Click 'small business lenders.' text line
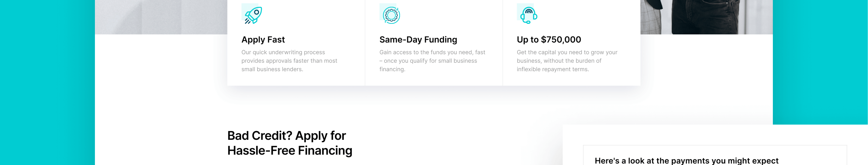Viewport: 868px width, 165px height. (x=272, y=69)
